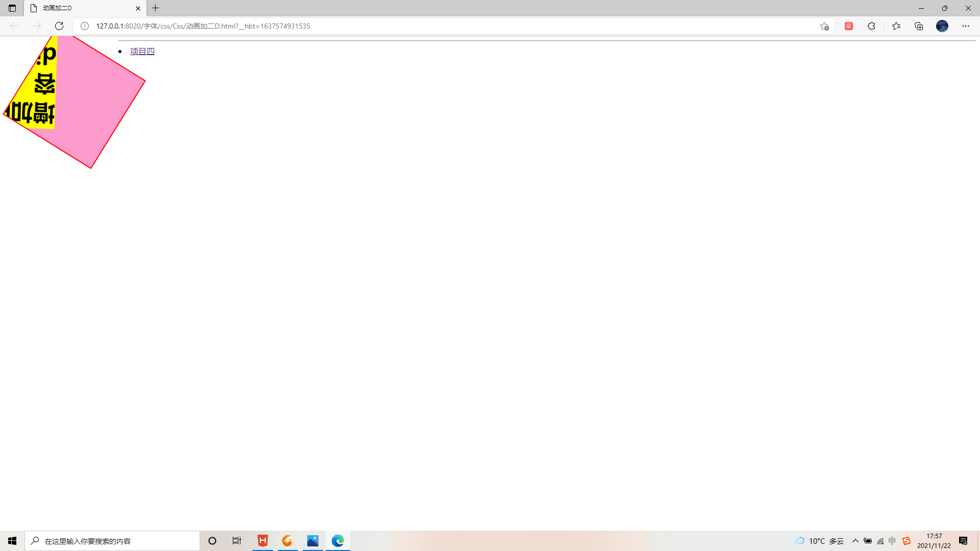Open the Windows Start menu

point(12,540)
